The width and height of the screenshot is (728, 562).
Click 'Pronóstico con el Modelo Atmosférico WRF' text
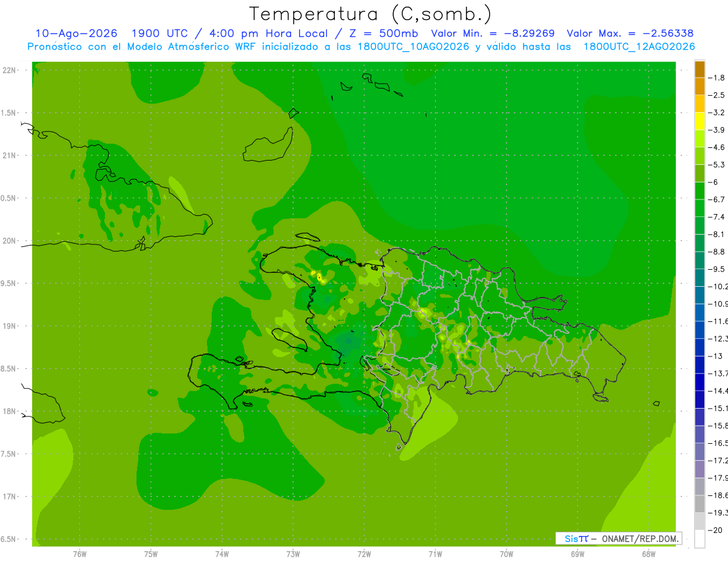point(141,47)
